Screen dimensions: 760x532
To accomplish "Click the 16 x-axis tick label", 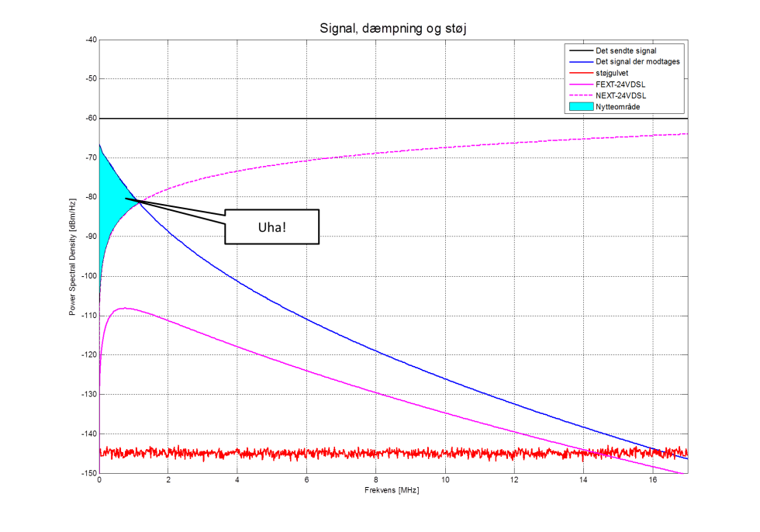I will [652, 480].
